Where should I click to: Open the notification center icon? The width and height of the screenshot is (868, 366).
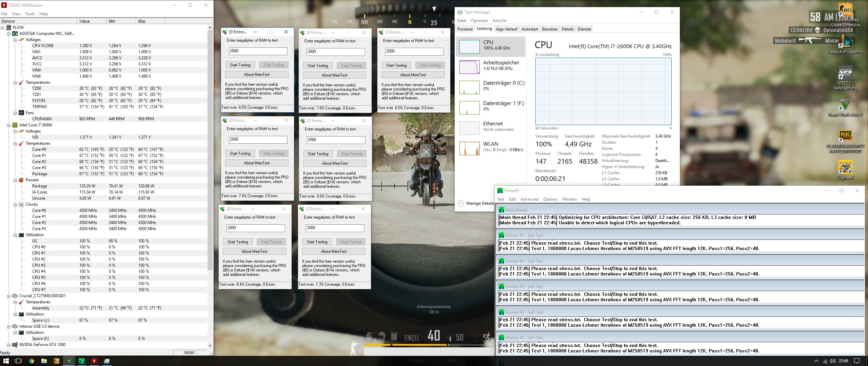point(857,361)
